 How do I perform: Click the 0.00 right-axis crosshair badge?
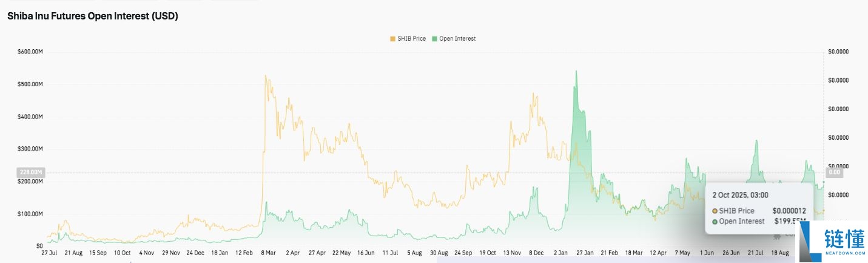834,172
